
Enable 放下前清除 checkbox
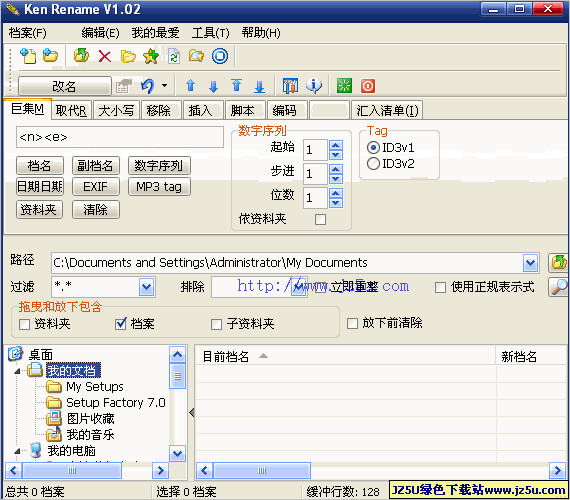coord(352,323)
